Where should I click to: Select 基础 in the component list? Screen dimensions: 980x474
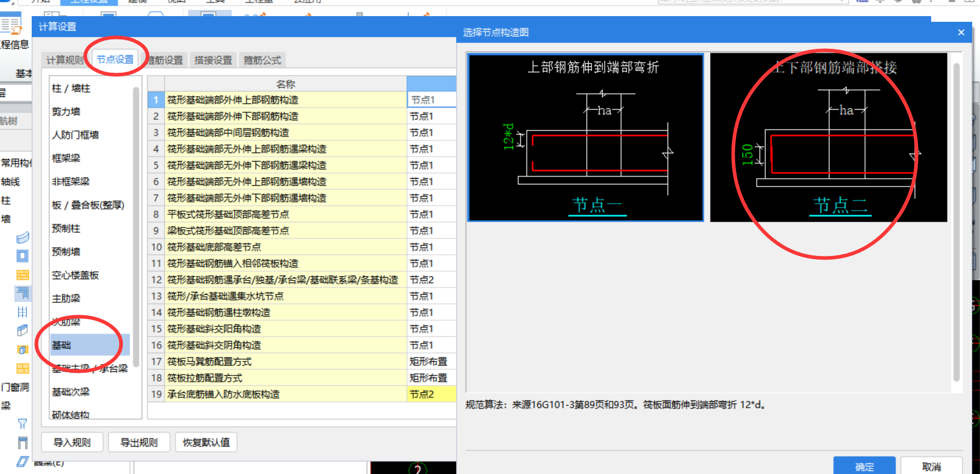pyautogui.click(x=89, y=345)
